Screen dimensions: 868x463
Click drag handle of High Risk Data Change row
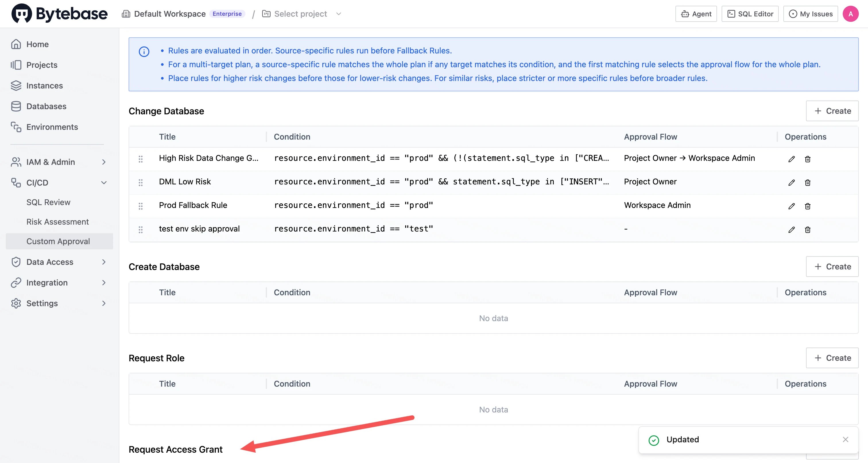coord(141,159)
